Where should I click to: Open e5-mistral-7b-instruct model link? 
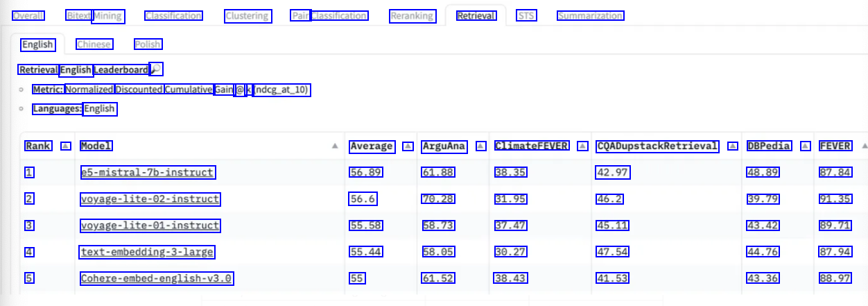point(147,172)
